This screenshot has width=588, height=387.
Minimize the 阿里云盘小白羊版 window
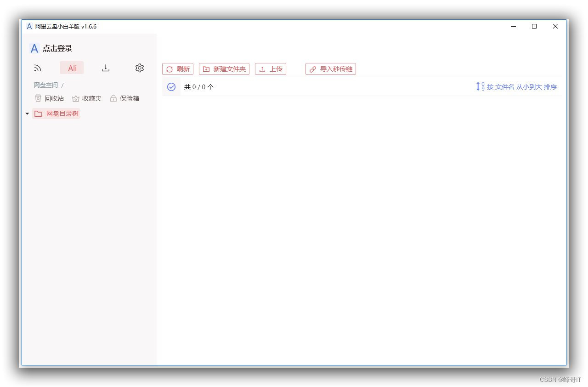pyautogui.click(x=513, y=26)
